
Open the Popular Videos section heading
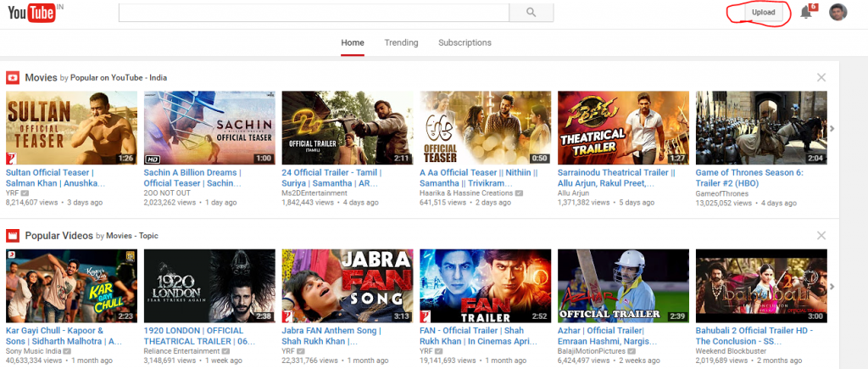(x=58, y=236)
